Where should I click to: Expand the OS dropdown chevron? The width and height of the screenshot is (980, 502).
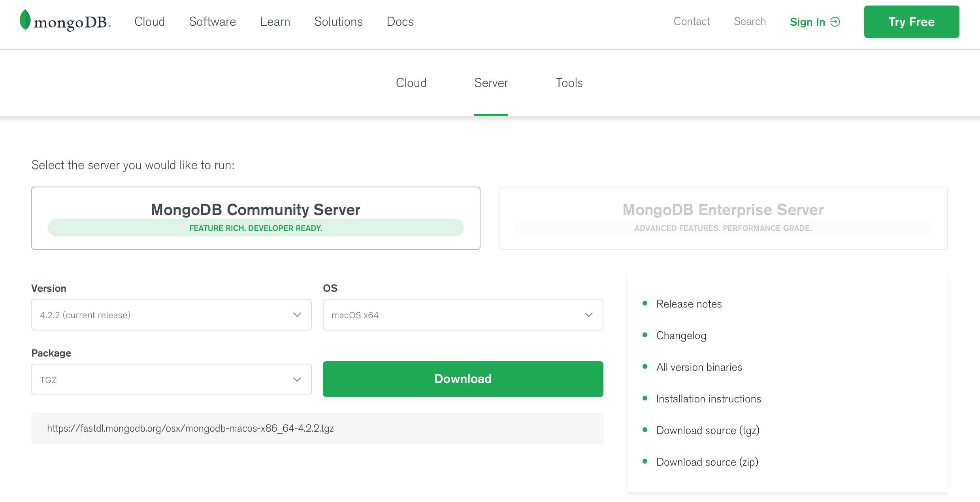589,315
